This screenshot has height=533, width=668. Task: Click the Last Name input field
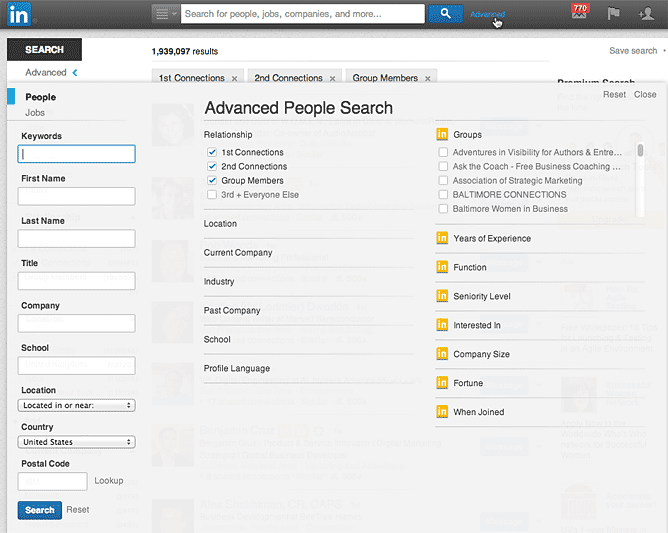click(77, 239)
